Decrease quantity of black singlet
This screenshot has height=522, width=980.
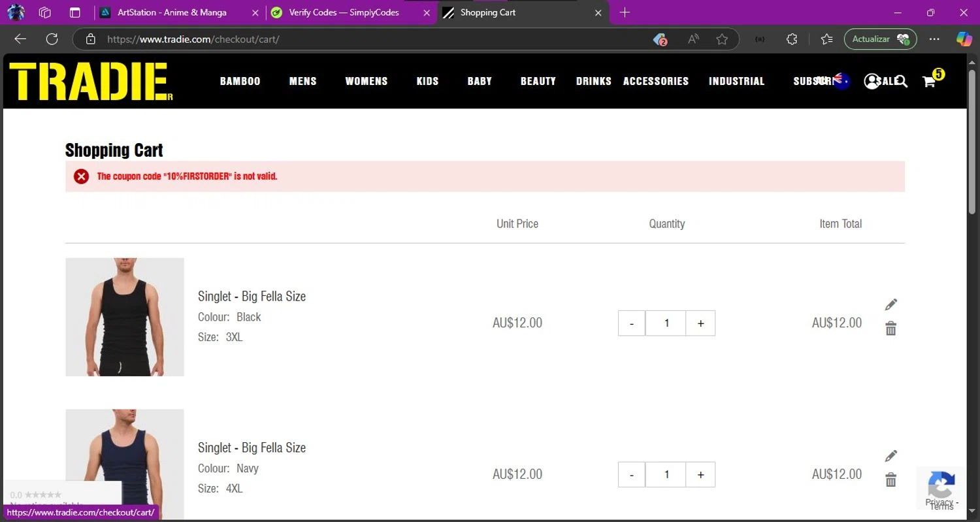coord(632,323)
